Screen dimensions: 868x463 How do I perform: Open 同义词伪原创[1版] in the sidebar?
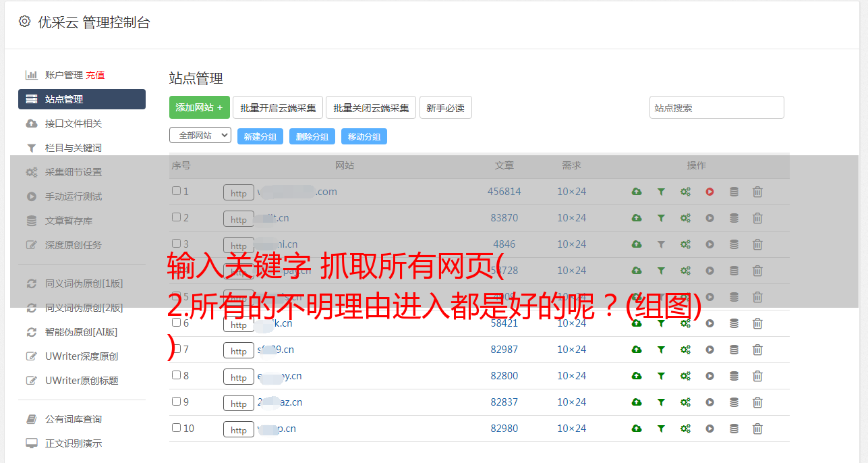point(84,283)
